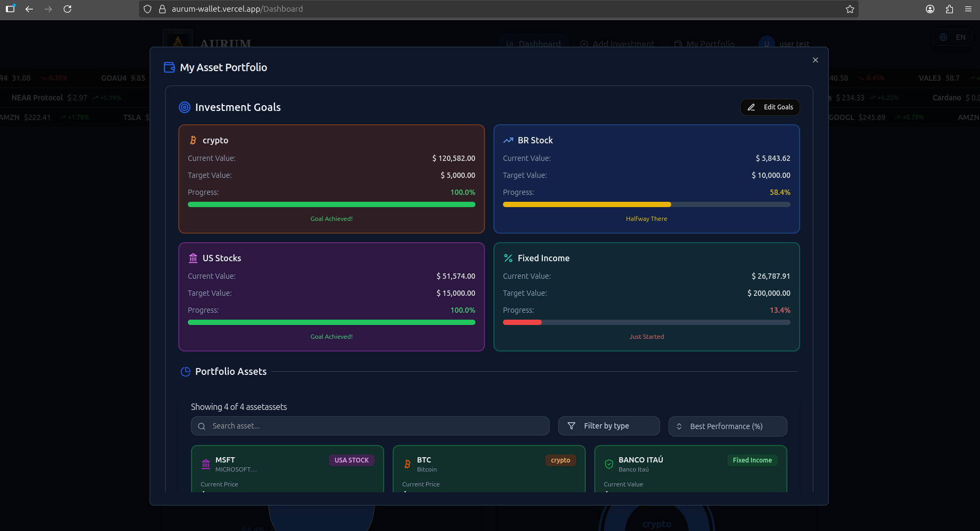Close the My Asset Portfolio dialog
Screen dimensions: 980x531
(x=816, y=60)
